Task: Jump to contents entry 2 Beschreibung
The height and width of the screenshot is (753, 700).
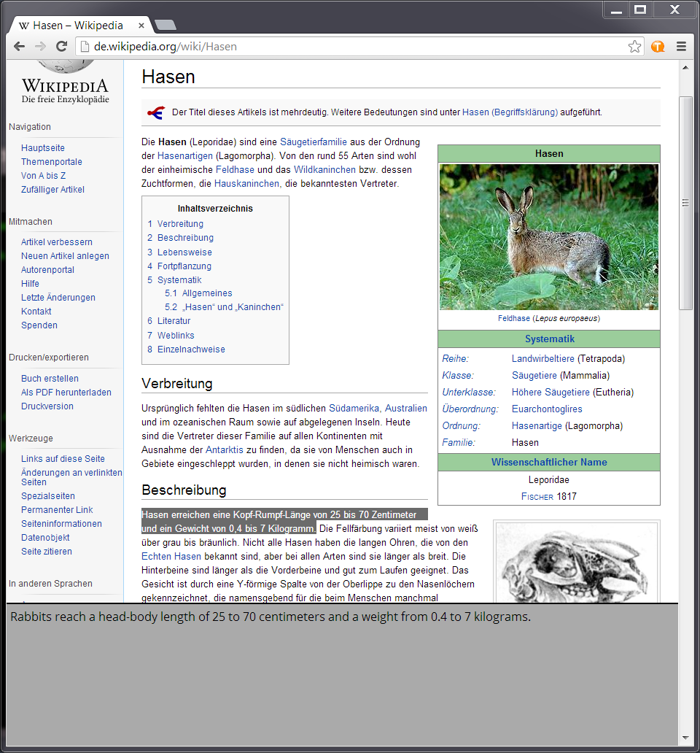Action: (180, 238)
